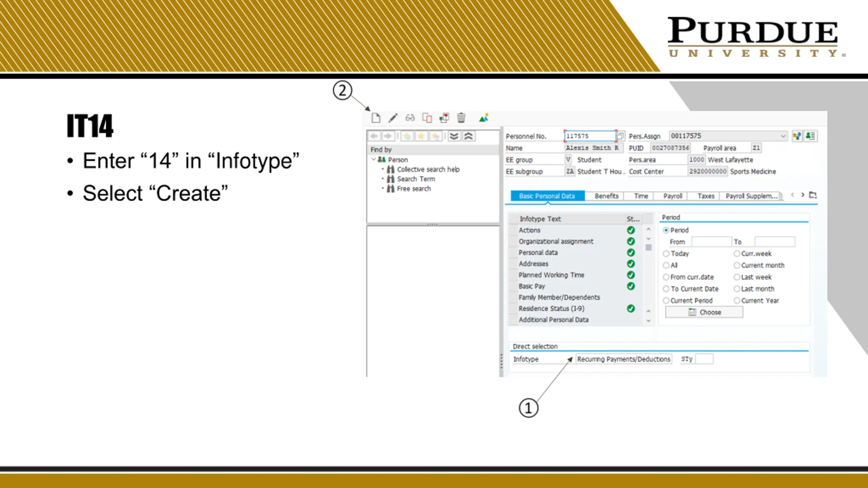Switch to the Taxes tab
The width and height of the screenshot is (868, 488).
click(706, 196)
